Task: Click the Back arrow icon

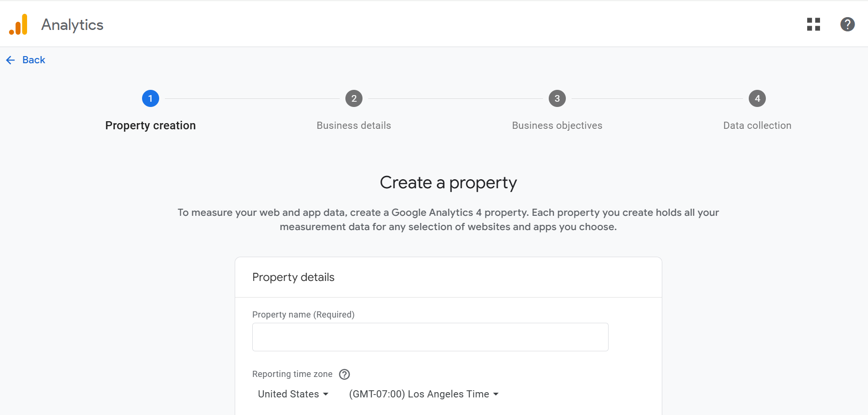Action: click(10, 60)
